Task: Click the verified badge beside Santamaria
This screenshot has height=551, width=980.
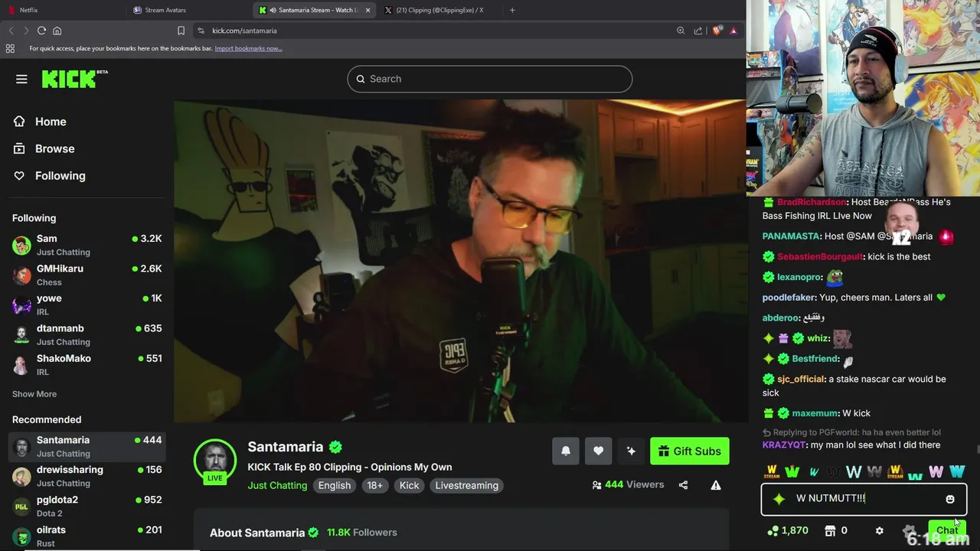Action: (335, 447)
